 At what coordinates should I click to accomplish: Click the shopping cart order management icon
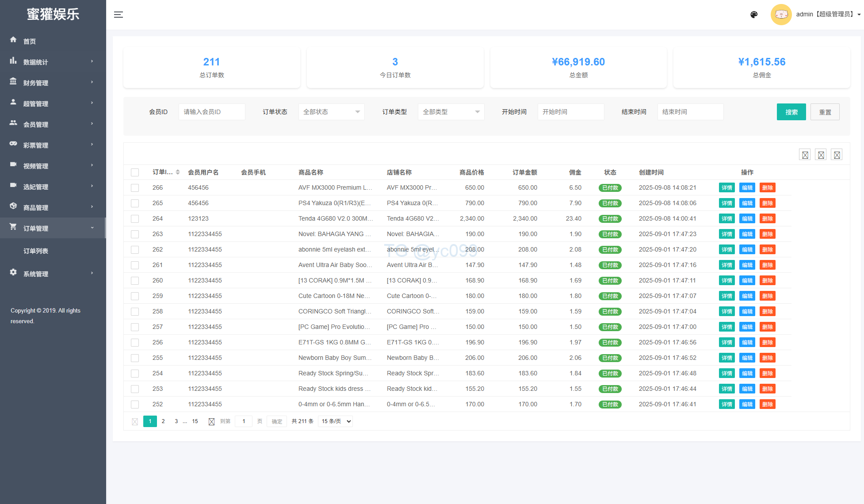click(x=13, y=227)
